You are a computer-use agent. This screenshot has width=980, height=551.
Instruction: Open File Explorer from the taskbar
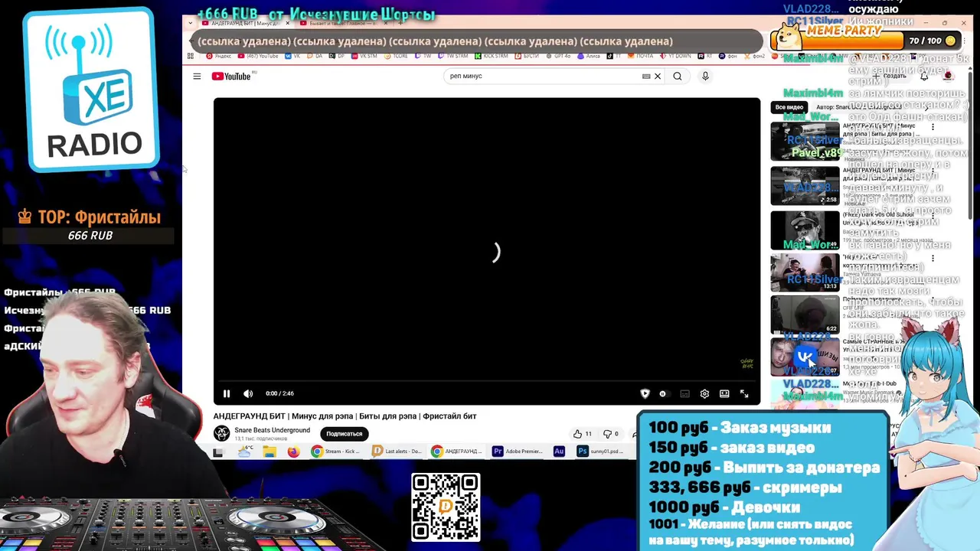tap(269, 452)
